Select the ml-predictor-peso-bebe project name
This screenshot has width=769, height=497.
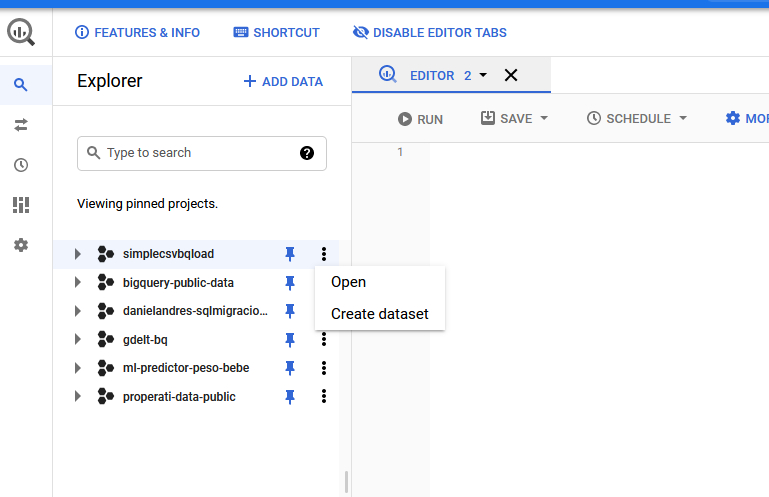(x=186, y=368)
